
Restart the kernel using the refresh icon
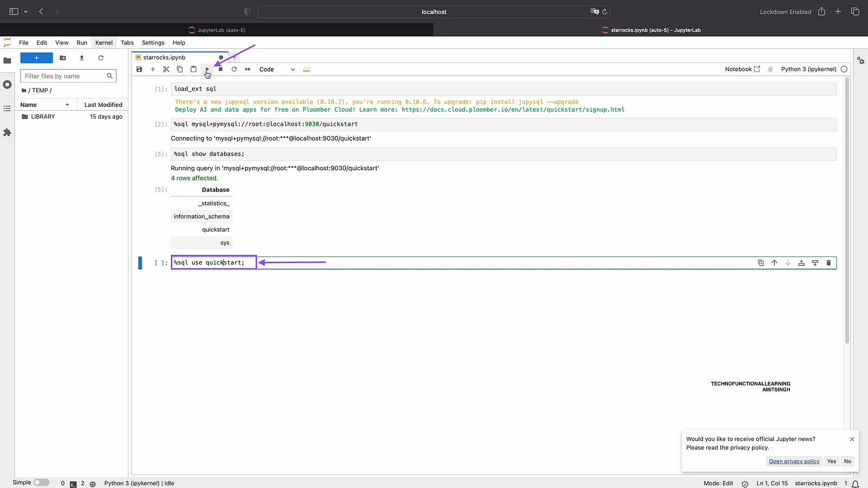234,69
